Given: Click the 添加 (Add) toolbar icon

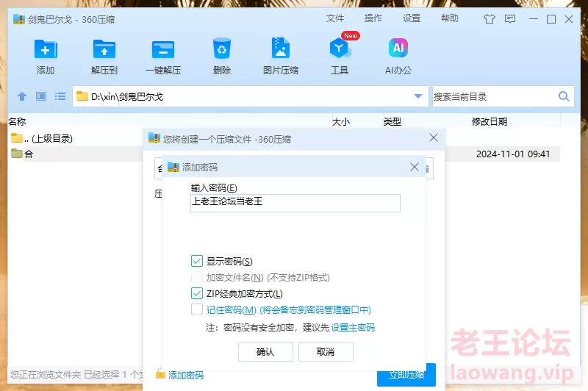Looking at the screenshot, I should click(46, 50).
